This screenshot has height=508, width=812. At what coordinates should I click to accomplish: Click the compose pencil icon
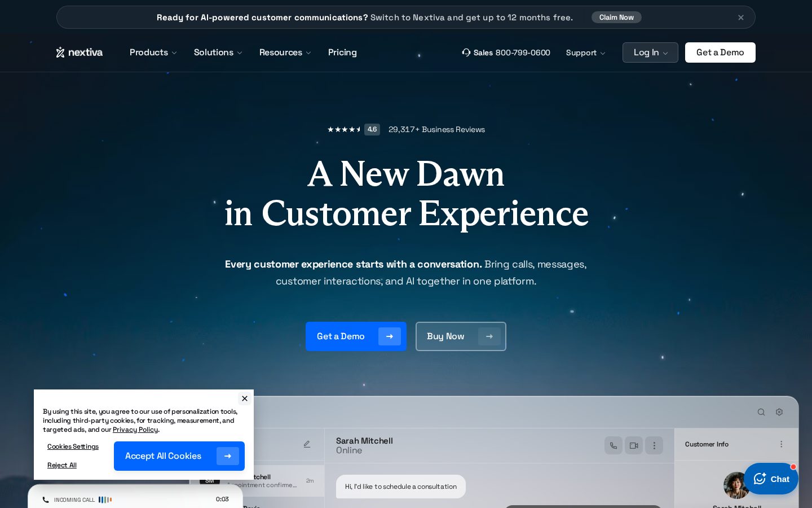pos(307,444)
